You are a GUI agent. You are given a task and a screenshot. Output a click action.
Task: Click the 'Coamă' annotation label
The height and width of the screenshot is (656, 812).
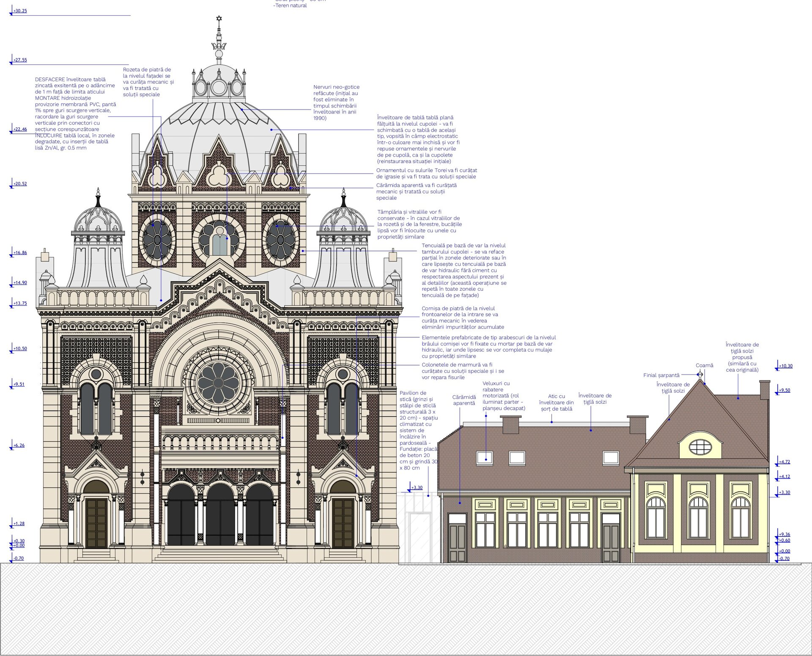704,366
